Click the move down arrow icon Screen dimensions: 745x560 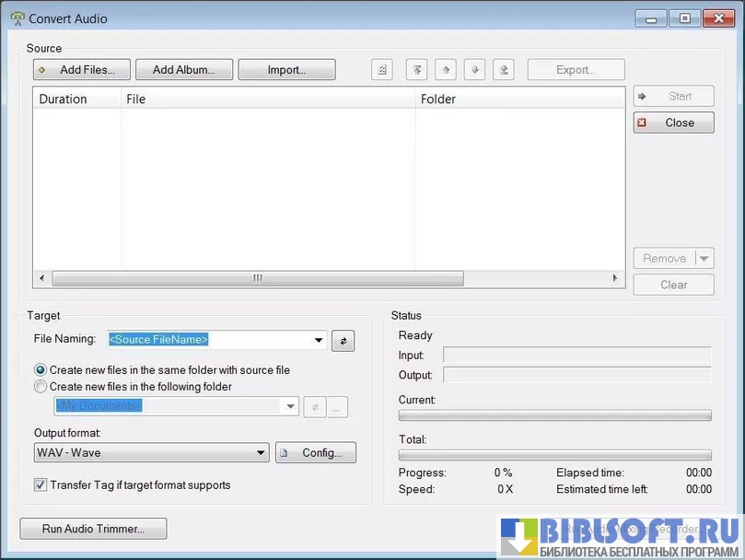point(474,70)
